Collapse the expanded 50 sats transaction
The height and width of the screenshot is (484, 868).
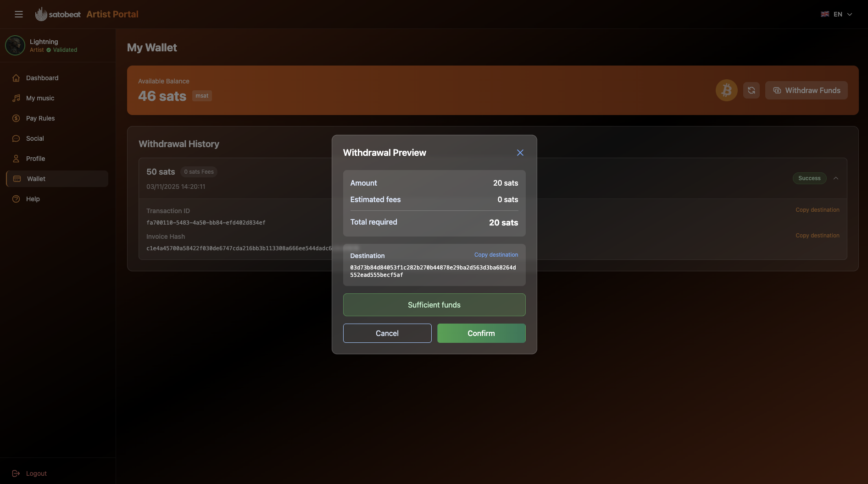pyautogui.click(x=836, y=178)
